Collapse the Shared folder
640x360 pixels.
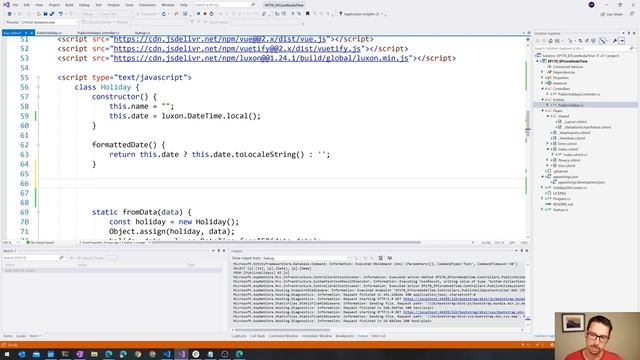pos(548,116)
